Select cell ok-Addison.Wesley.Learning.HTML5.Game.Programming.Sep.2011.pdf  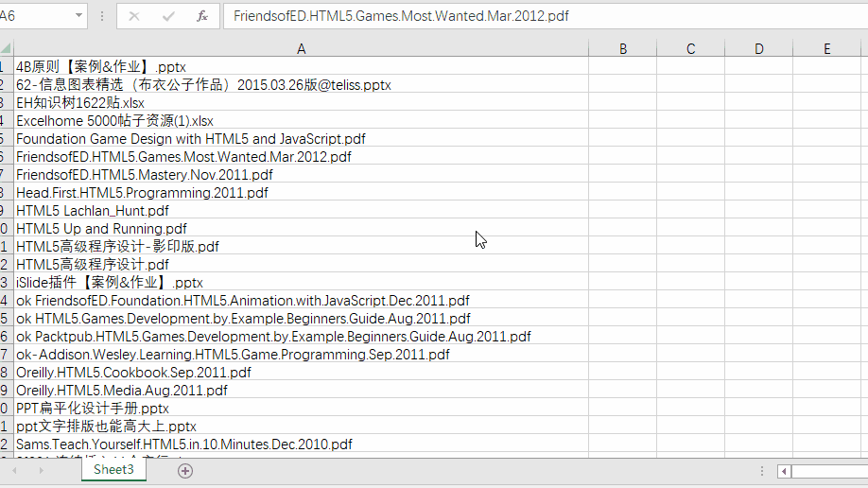[x=301, y=354]
